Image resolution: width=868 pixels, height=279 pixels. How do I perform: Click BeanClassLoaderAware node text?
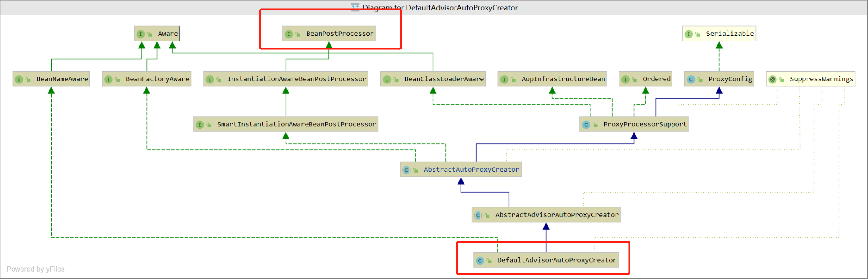[444, 79]
